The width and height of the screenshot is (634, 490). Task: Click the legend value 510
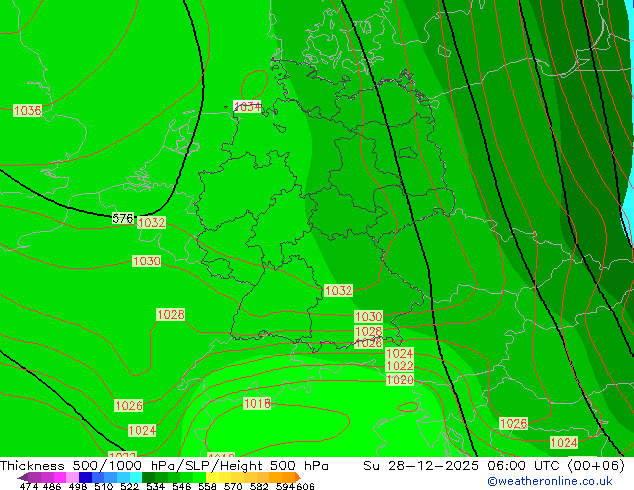click(x=104, y=486)
